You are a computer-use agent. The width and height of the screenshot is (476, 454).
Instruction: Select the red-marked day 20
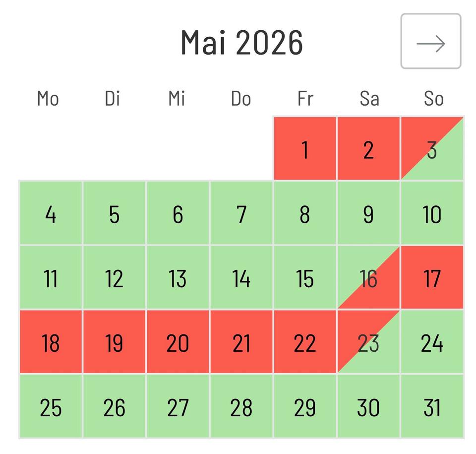point(178,342)
